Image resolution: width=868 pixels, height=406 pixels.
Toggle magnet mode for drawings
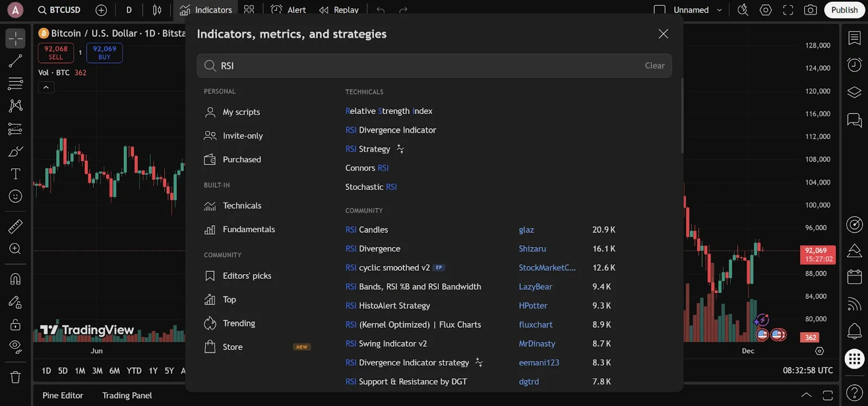(x=16, y=279)
